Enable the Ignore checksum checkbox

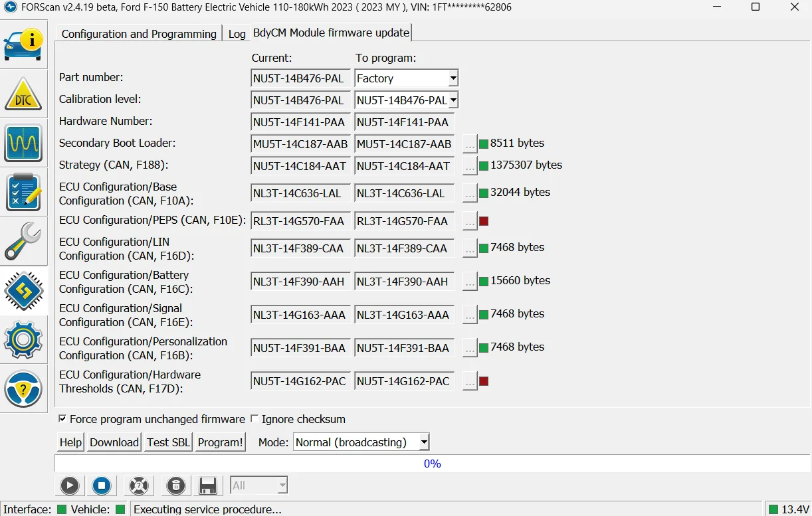point(254,419)
